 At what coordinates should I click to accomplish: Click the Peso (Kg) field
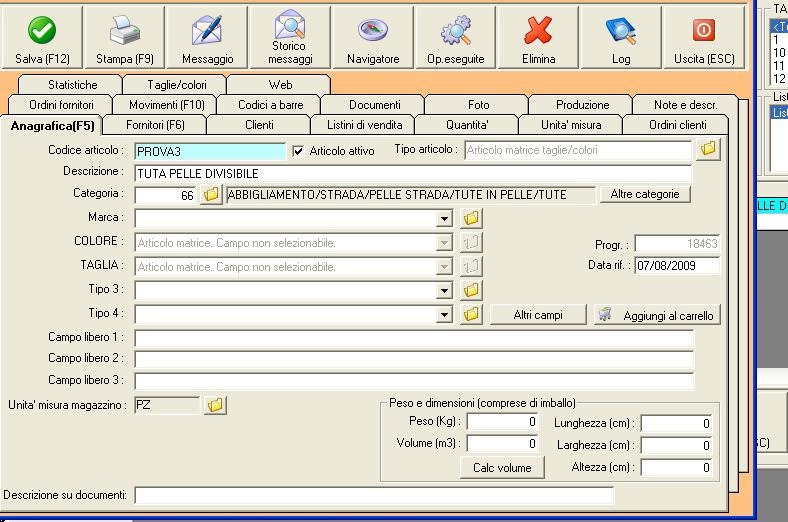click(x=502, y=422)
